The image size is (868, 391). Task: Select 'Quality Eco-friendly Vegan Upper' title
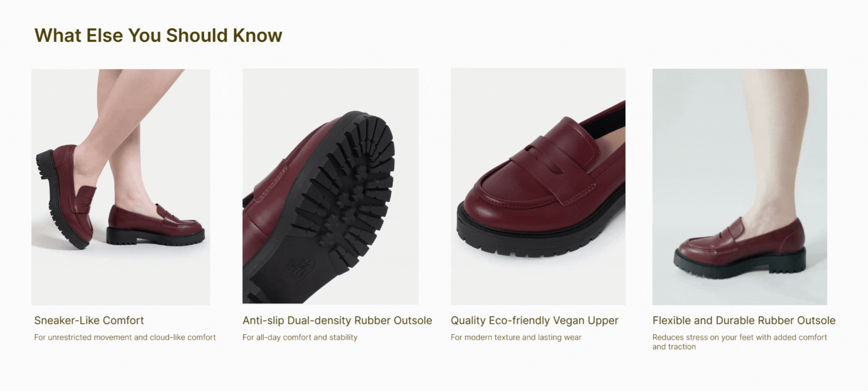point(534,320)
